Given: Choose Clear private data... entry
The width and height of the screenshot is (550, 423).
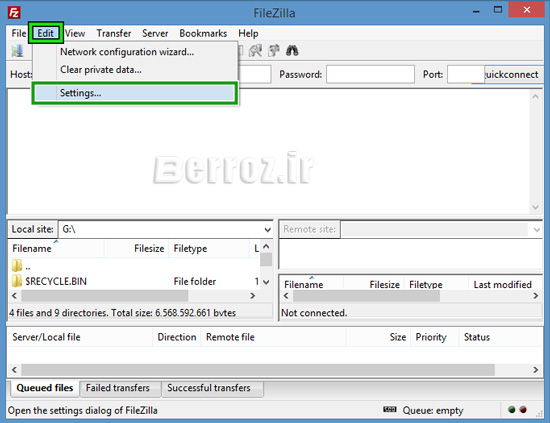Looking at the screenshot, I should pos(135,70).
